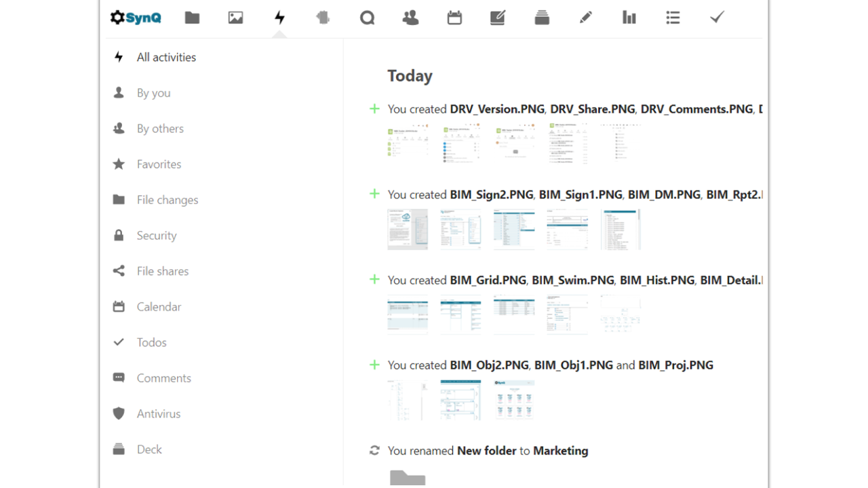This screenshot has height=488, width=868.
Task: Open the last thumbnail under BIM_Obj2.PNG activity
Action: pyautogui.click(x=514, y=400)
